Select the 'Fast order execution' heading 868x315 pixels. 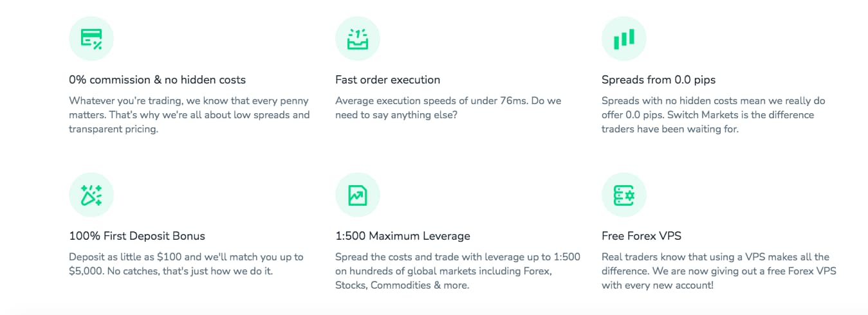pos(388,80)
